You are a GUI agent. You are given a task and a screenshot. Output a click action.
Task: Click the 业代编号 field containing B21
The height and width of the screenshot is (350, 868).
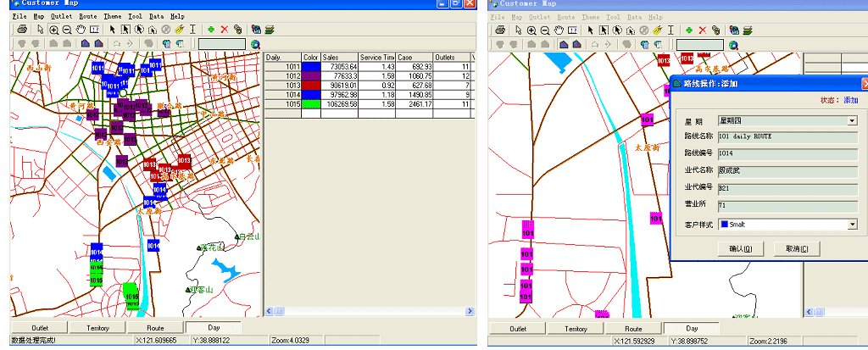pyautogui.click(x=787, y=188)
